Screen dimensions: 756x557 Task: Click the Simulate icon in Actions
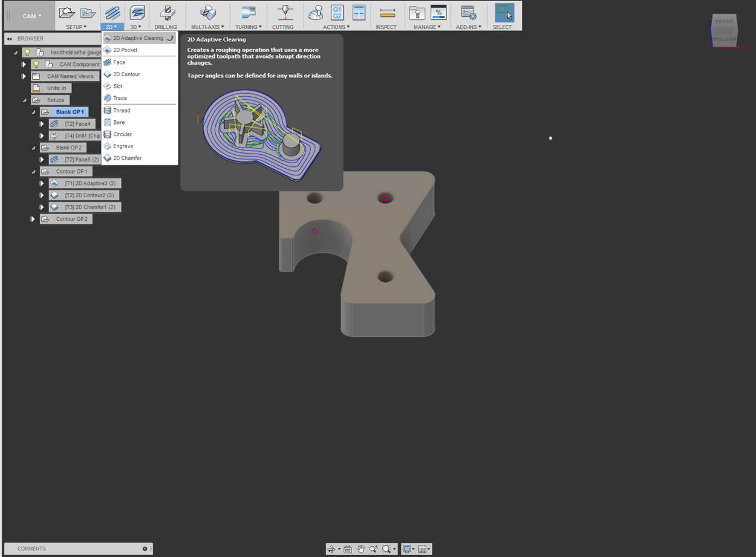click(x=316, y=13)
